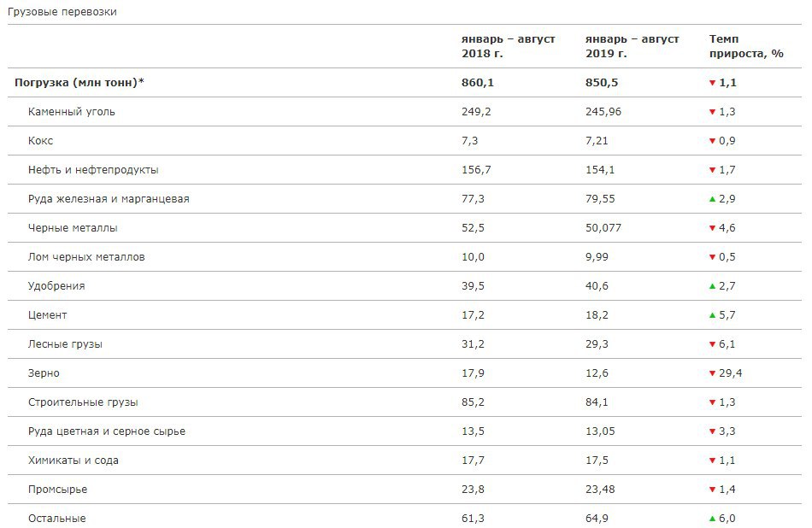Click the 85,2 value in Строительные грузы row
The height and width of the screenshot is (528, 812).
coord(473,402)
